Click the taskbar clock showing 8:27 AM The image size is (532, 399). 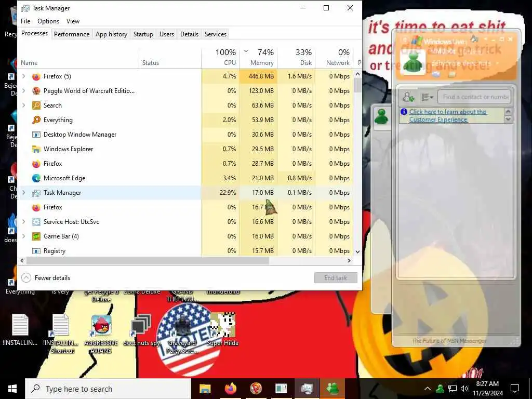[487, 389]
